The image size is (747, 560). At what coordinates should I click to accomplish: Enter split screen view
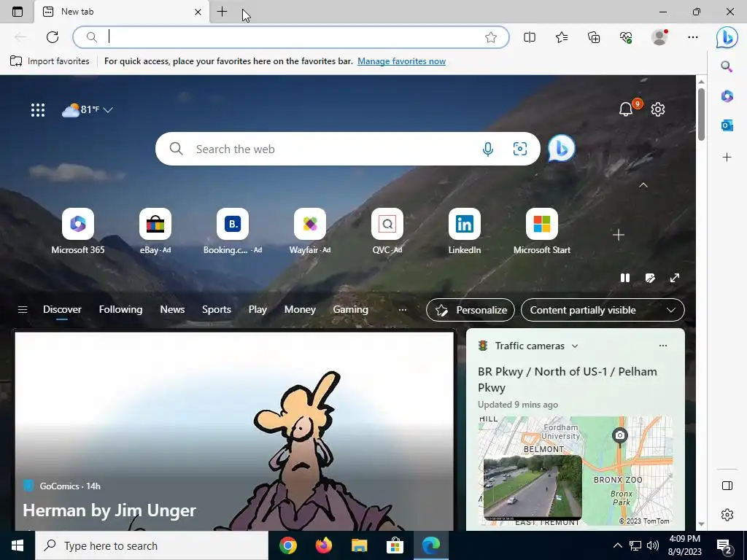pos(530,37)
